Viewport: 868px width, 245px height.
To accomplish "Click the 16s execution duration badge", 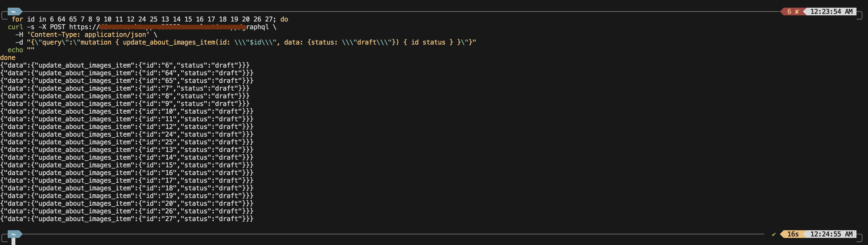I will tap(793, 234).
